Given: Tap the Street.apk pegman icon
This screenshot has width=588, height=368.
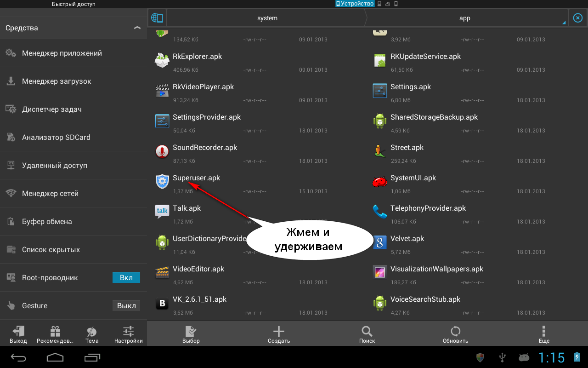Looking at the screenshot, I should [379, 151].
